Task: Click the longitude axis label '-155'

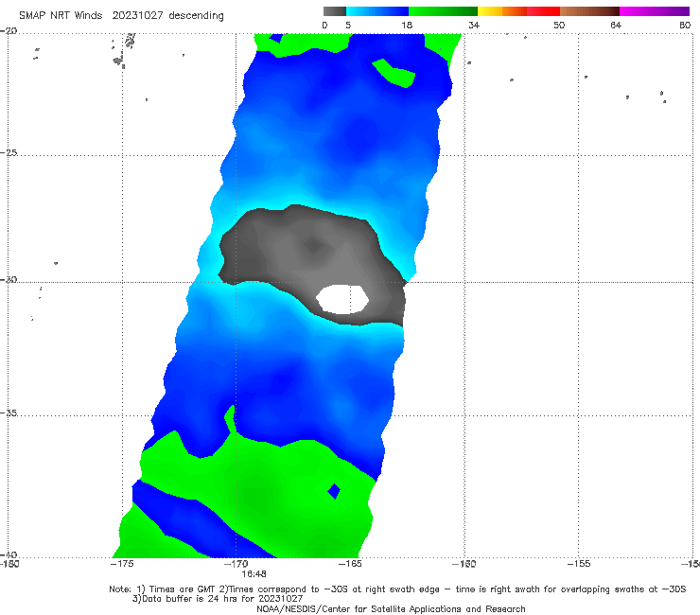Action: [579, 564]
